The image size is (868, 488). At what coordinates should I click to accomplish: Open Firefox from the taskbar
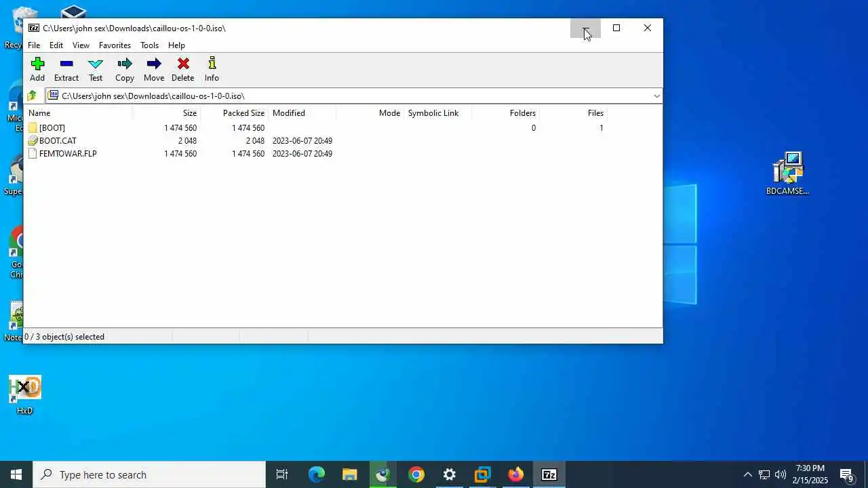coord(516,474)
